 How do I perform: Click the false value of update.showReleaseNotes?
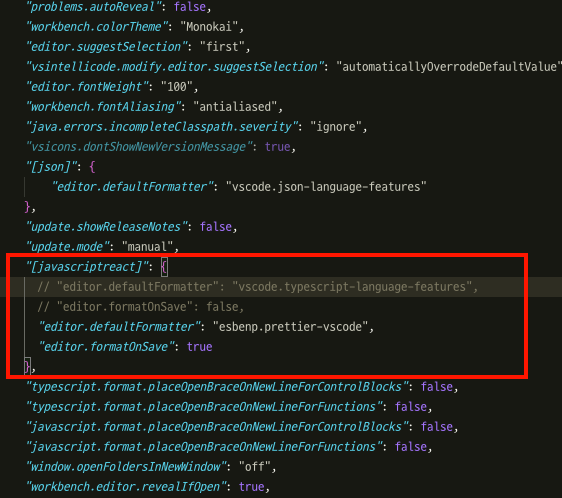(x=215, y=227)
